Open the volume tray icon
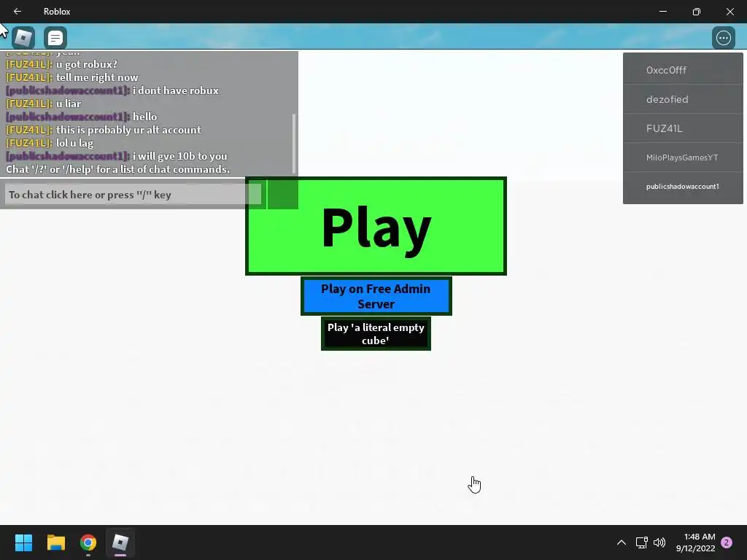747x560 pixels. coord(659,542)
